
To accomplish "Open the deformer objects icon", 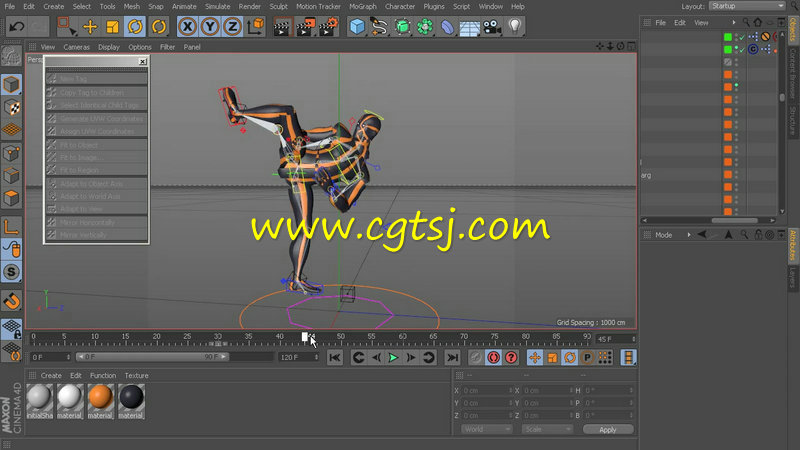I will click(447, 27).
